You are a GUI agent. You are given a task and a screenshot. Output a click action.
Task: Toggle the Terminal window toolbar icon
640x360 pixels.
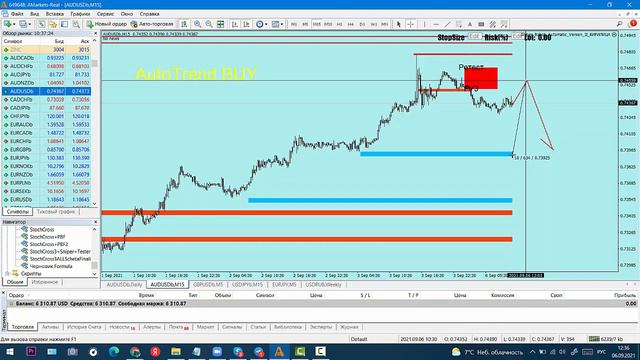click(64, 24)
